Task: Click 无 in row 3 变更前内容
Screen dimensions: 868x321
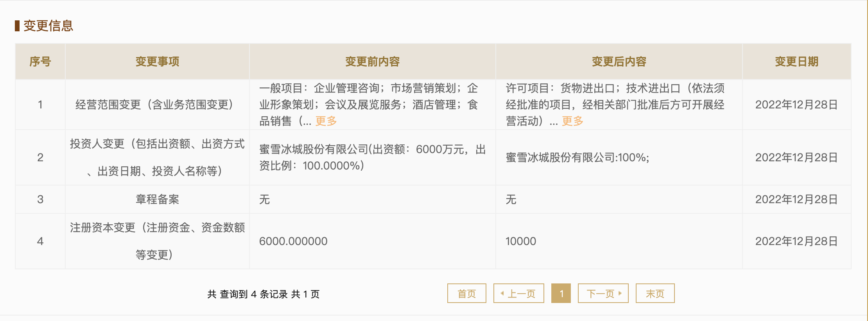Action: (265, 199)
